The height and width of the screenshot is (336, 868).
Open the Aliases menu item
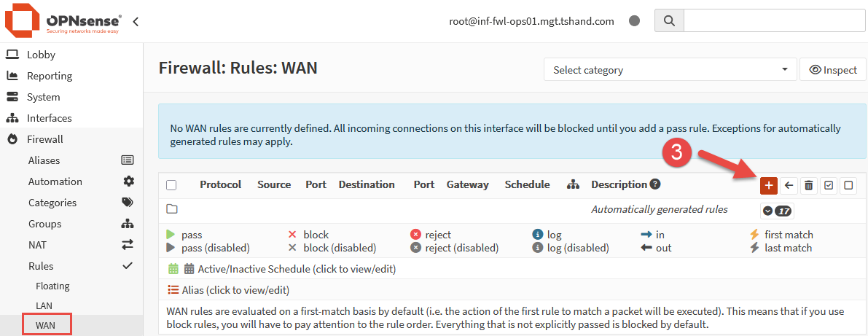[x=44, y=160]
